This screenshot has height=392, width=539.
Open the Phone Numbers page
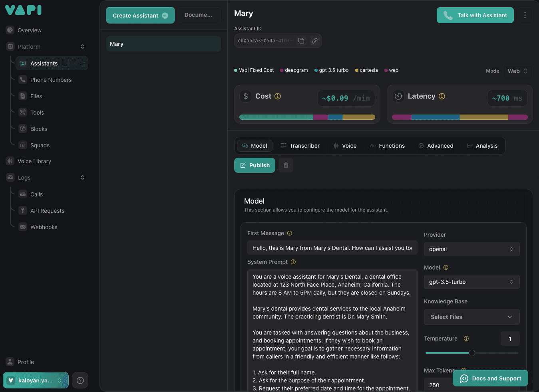(x=51, y=80)
